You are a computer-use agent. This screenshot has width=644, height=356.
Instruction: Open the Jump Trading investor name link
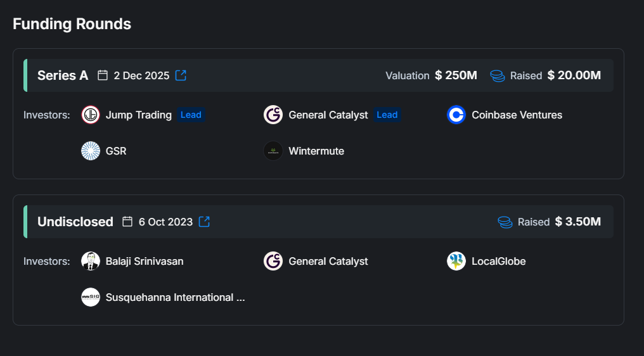click(138, 115)
